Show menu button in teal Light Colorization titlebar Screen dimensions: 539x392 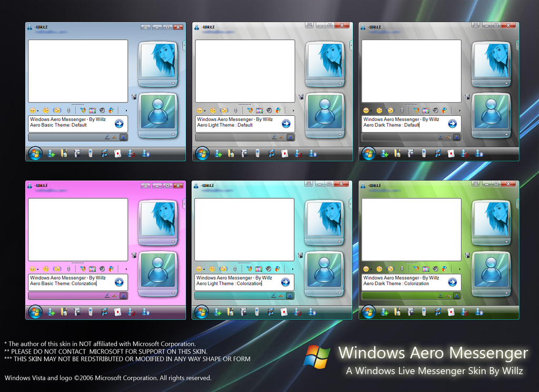[x=308, y=184]
